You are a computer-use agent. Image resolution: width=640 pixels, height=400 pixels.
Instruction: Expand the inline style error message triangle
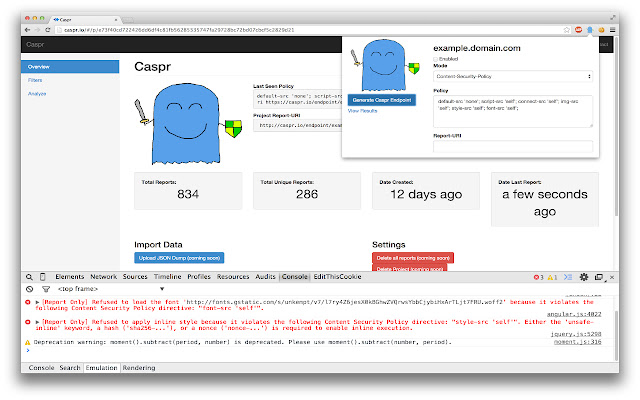click(x=37, y=322)
